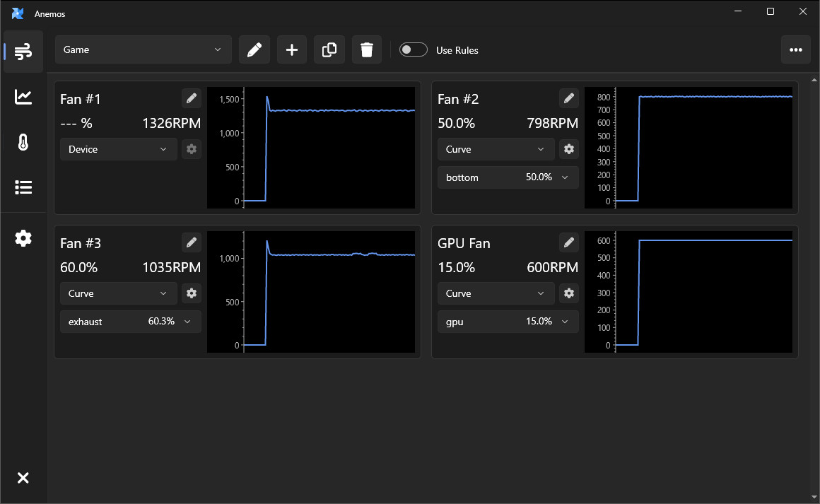Expand Fan #3 exhaust curve selector
Screen dimensions: 820x504
[130, 322]
